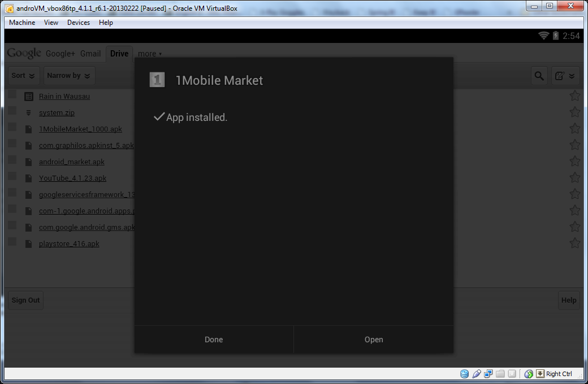Screen dimensions: 588x384
Task: Open Rain in Wausau file link
Action: [64, 96]
